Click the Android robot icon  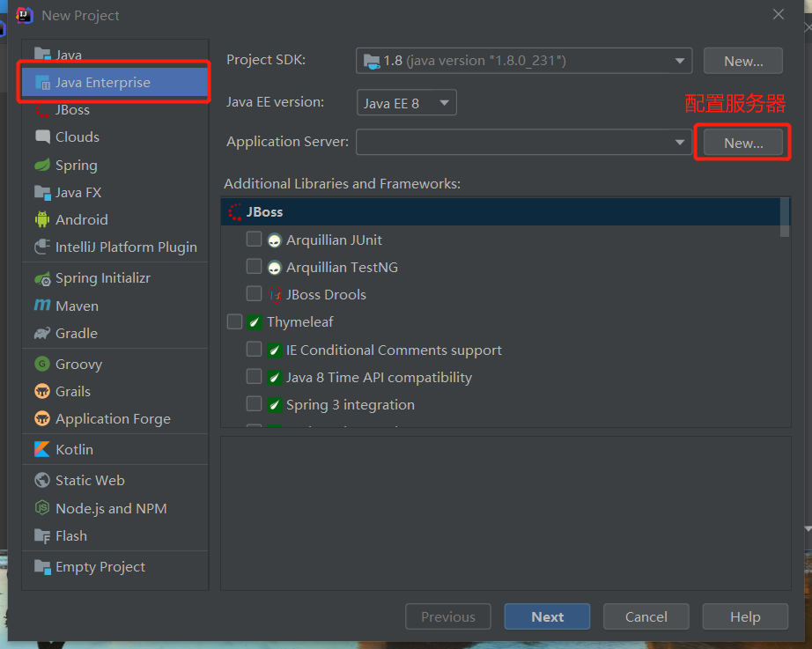point(42,219)
